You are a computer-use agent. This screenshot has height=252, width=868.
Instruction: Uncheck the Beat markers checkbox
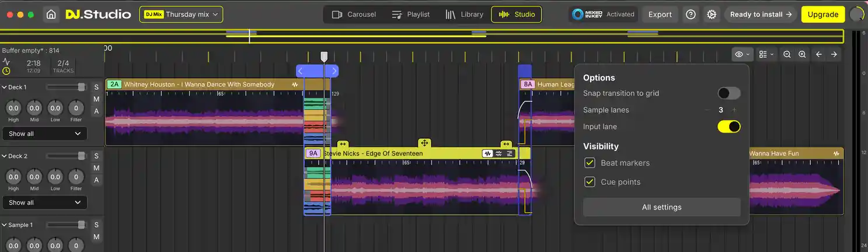(x=590, y=163)
